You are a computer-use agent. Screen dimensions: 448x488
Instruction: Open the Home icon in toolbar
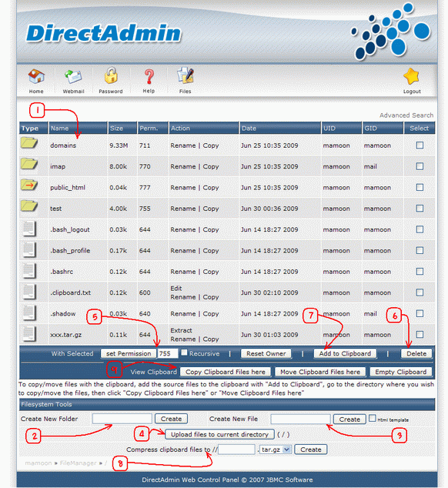pos(36,76)
